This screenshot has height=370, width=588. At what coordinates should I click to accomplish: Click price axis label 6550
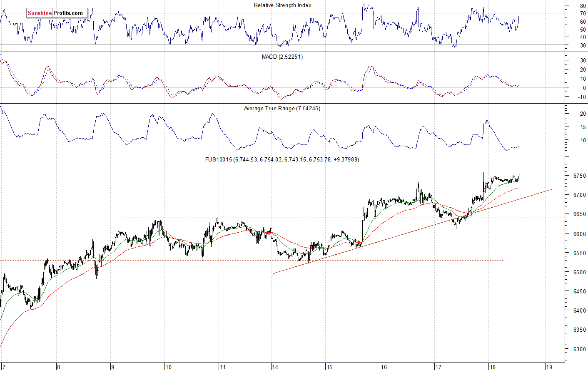[580, 253]
